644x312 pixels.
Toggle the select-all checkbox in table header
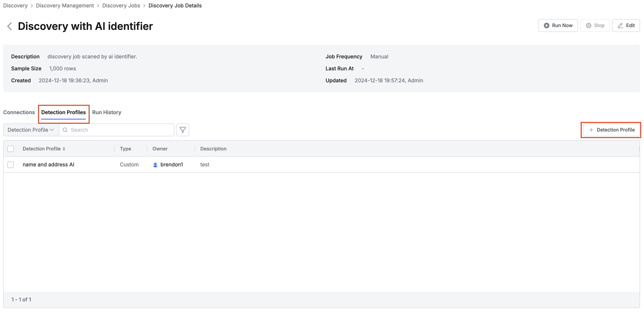[x=11, y=149]
